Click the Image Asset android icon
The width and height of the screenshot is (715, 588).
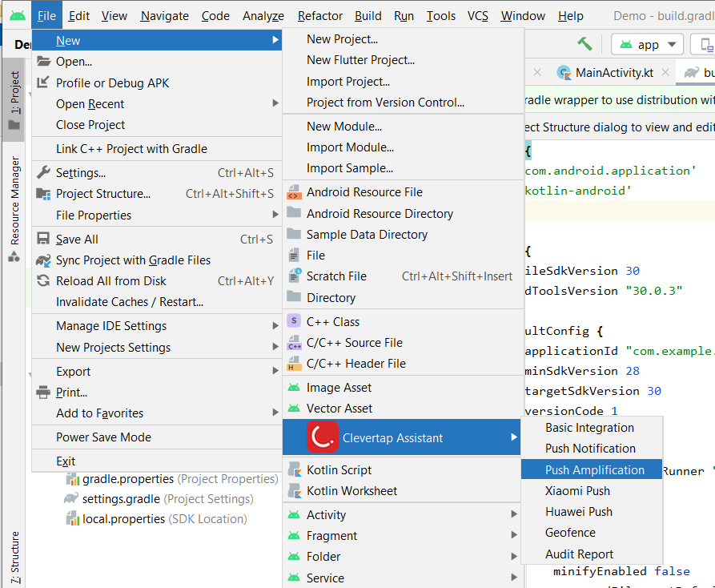pyautogui.click(x=294, y=388)
